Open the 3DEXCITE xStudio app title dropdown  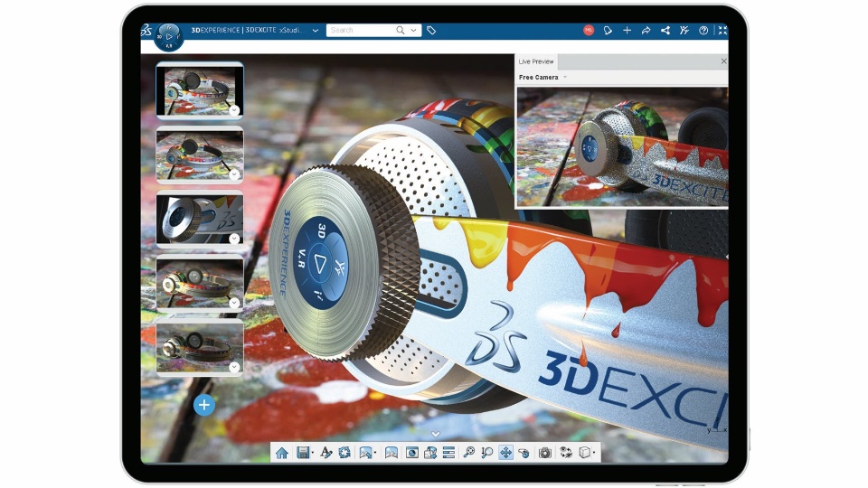point(316,31)
